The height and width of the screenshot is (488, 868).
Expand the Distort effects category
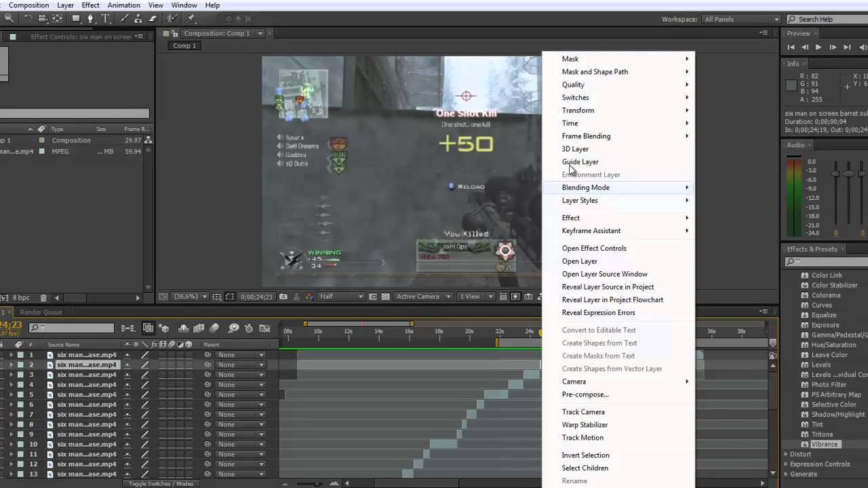click(x=786, y=454)
